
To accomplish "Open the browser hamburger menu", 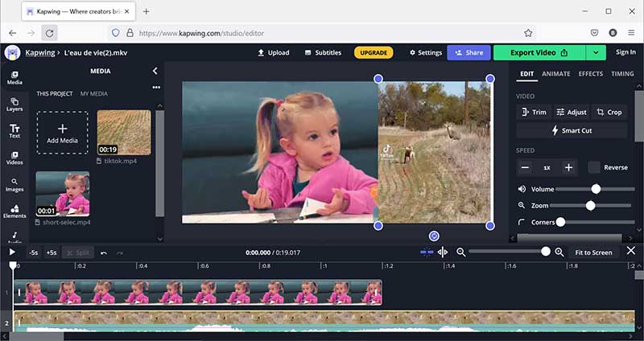I will [x=631, y=33].
